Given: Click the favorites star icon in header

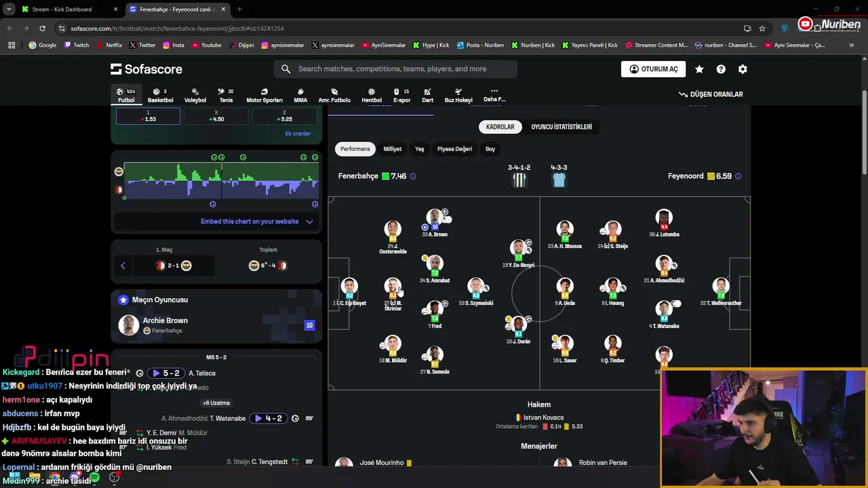Looking at the screenshot, I should click(699, 69).
